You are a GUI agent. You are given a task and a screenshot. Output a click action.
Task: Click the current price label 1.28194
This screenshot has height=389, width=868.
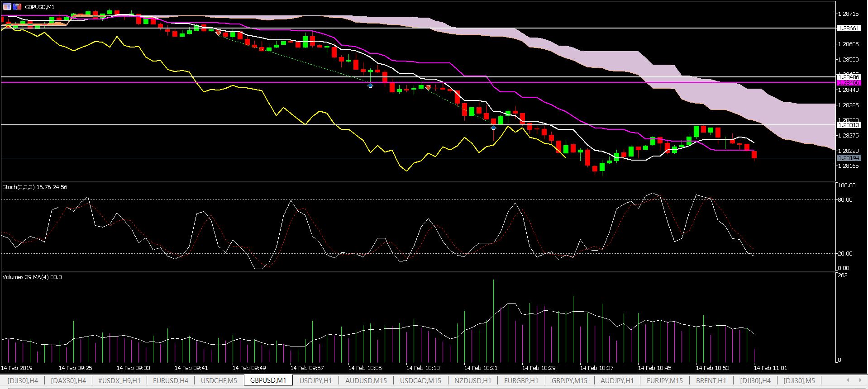pos(849,158)
